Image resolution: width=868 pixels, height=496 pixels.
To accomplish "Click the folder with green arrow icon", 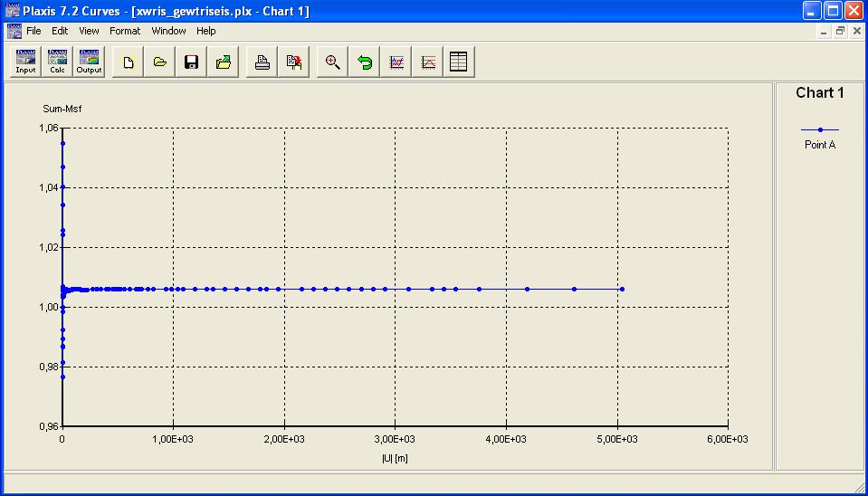I will pos(223,62).
